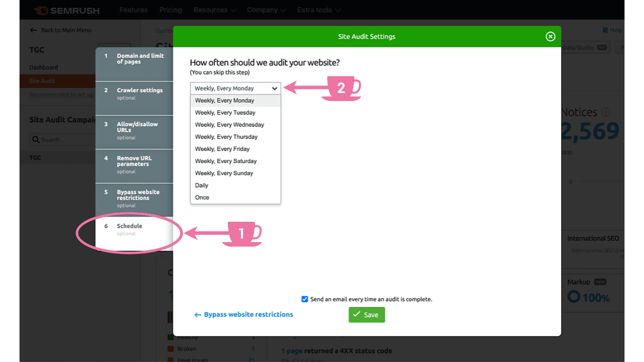
Task: Click the search magnifier in the sidebar
Action: (35, 139)
